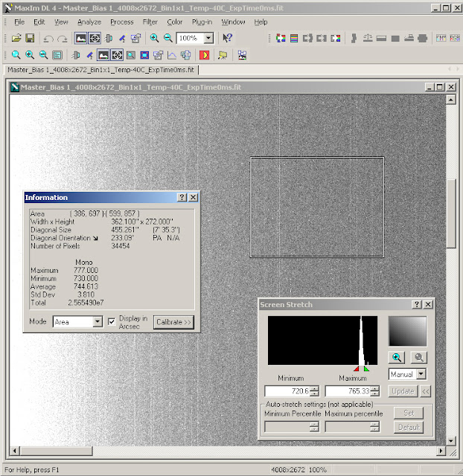Click the Maximum stretch value spinner arrows

(x=375, y=391)
